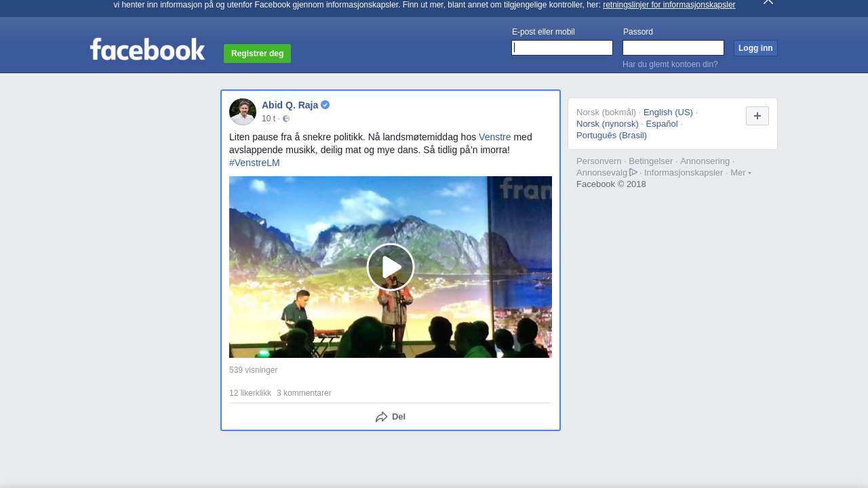Click the Facebook logo
The image size is (868, 488).
147,49
